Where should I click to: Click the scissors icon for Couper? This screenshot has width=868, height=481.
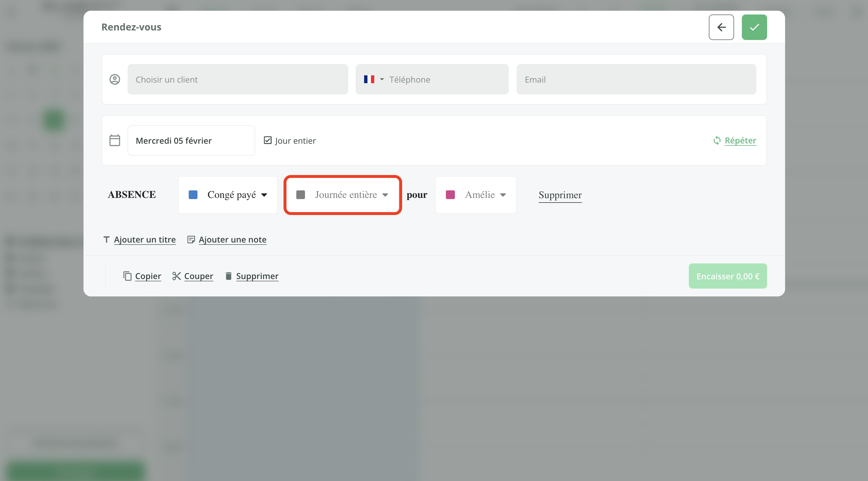click(x=176, y=276)
